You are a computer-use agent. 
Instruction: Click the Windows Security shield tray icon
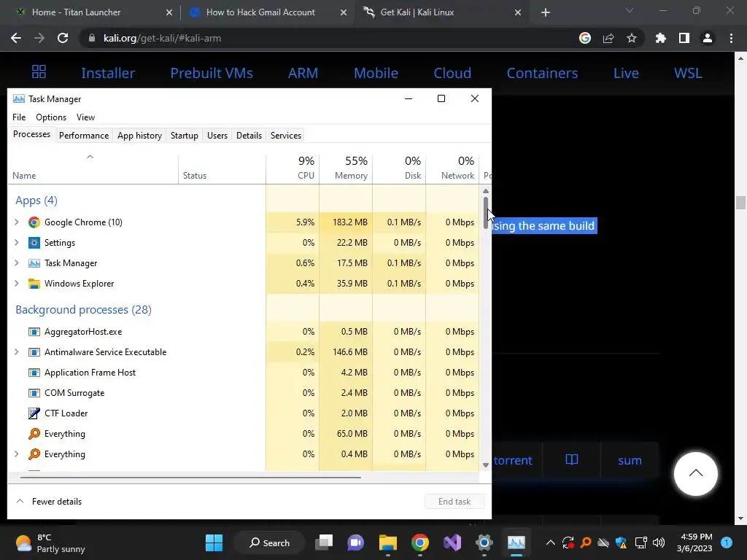621,542
